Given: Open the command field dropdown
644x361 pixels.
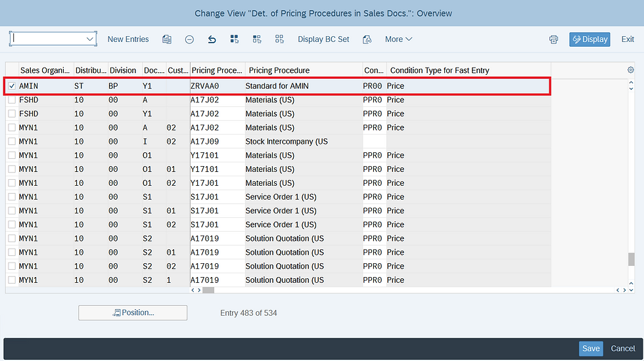Looking at the screenshot, I should [x=90, y=39].
